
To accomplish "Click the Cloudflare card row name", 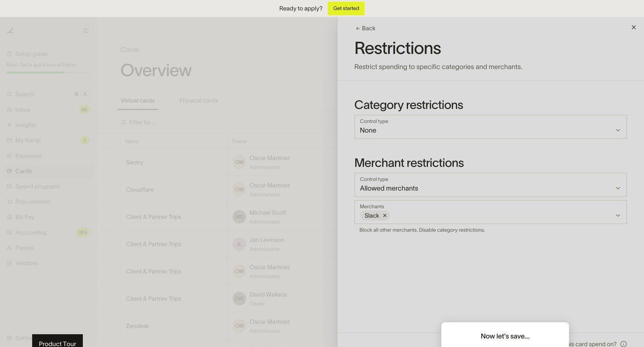I will [140, 190].
